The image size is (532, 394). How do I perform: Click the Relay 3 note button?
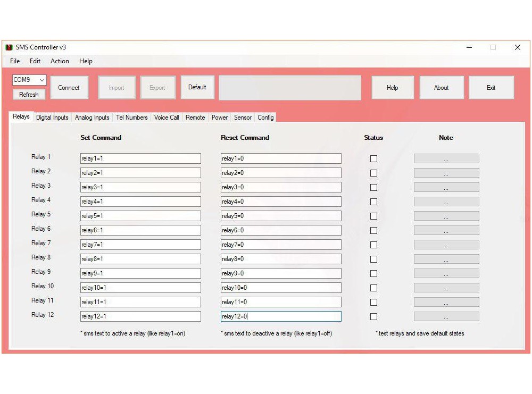click(446, 187)
